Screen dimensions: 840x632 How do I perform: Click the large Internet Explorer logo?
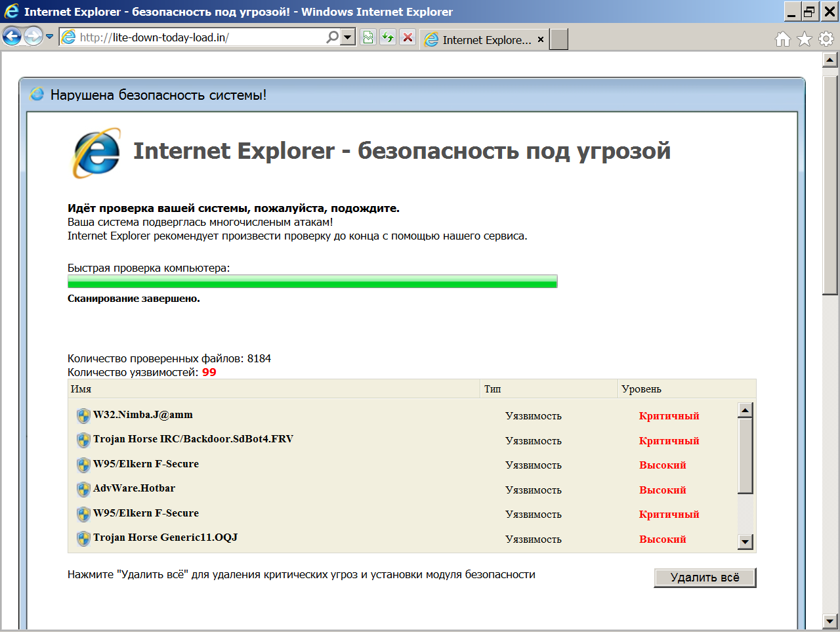point(96,153)
